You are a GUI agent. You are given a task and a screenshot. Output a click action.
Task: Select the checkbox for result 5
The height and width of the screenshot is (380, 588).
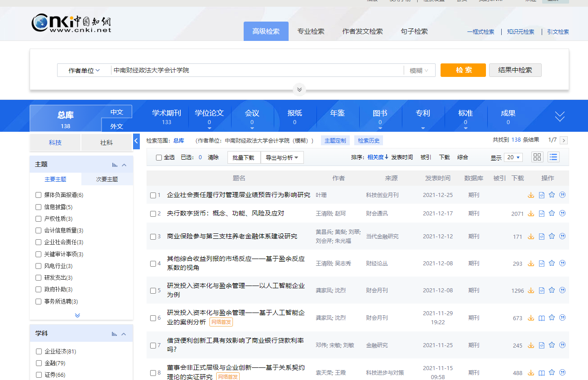click(x=153, y=291)
